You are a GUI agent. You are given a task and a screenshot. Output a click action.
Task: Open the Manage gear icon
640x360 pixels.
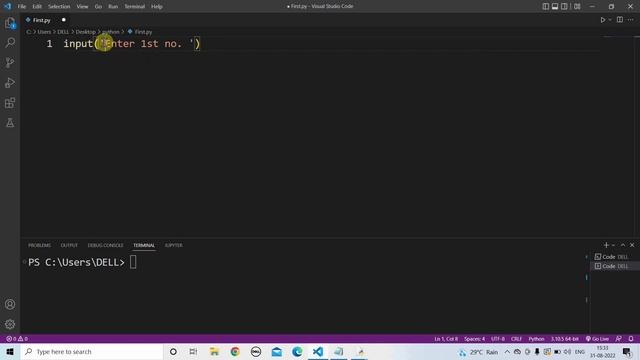click(10, 324)
